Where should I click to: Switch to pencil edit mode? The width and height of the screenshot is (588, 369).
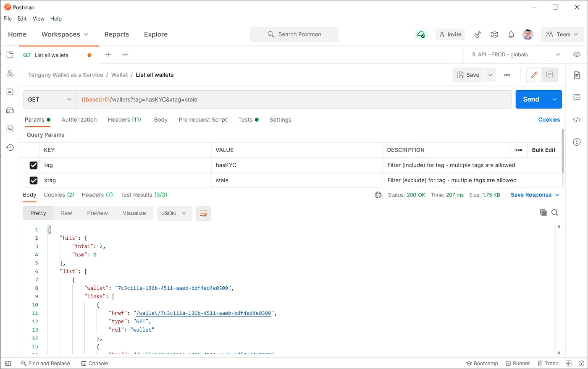pos(534,75)
